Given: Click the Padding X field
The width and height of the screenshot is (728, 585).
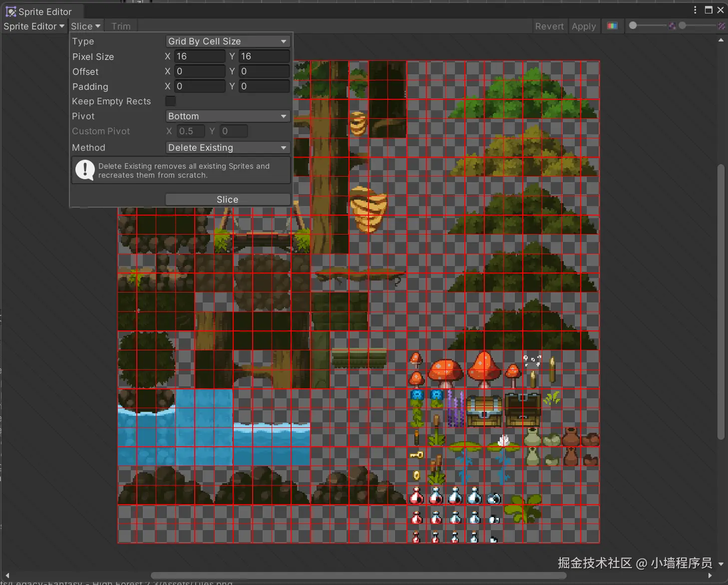Looking at the screenshot, I should 200,86.
